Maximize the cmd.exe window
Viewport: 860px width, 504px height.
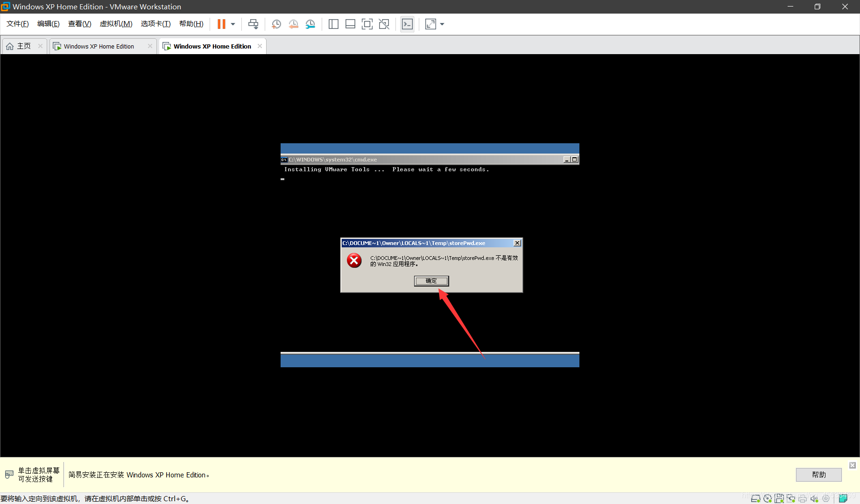(x=575, y=160)
